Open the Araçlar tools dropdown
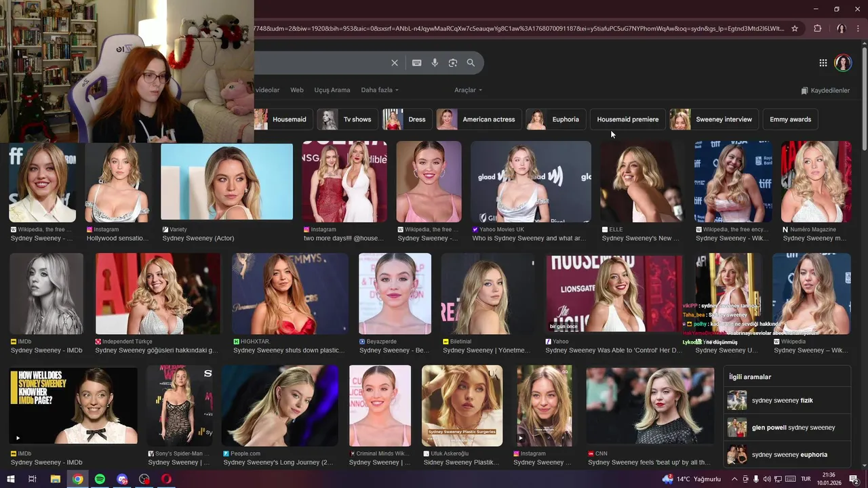 pos(468,90)
